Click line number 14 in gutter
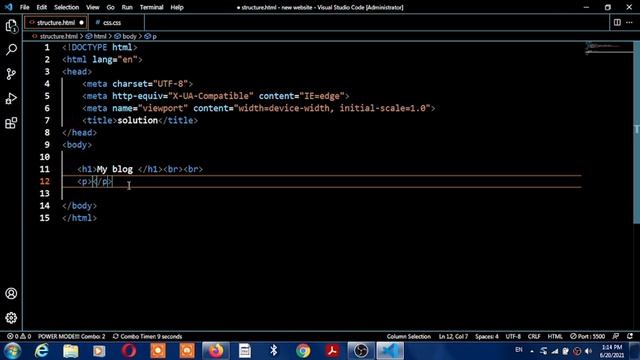640x360 pixels. pyautogui.click(x=44, y=206)
